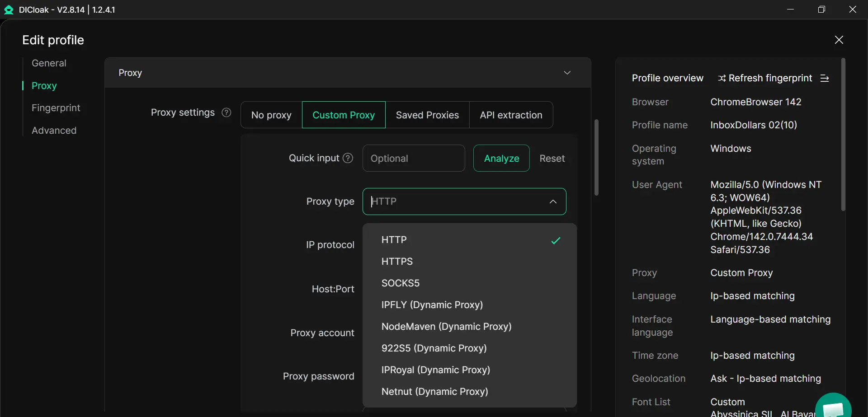This screenshot has width=868, height=417.
Task: Open the Fingerprint settings tab
Action: [x=56, y=108]
